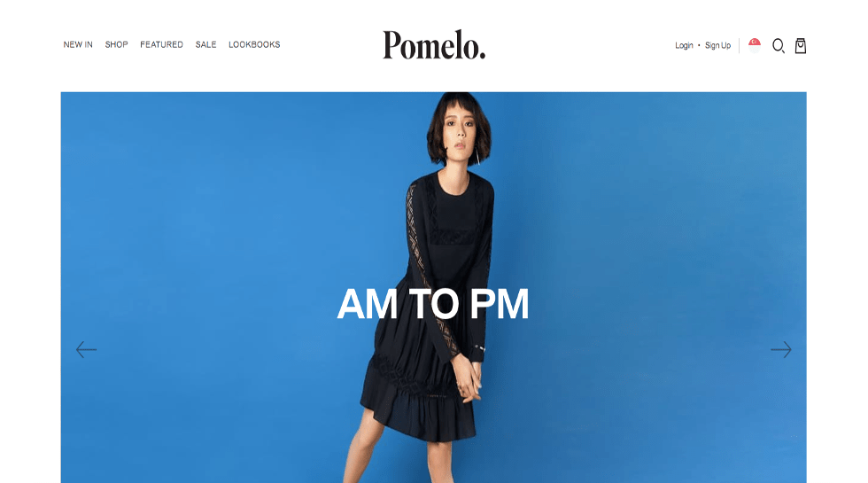Click the model's clasped hands
Screen dimensions: 868x483
point(469,379)
